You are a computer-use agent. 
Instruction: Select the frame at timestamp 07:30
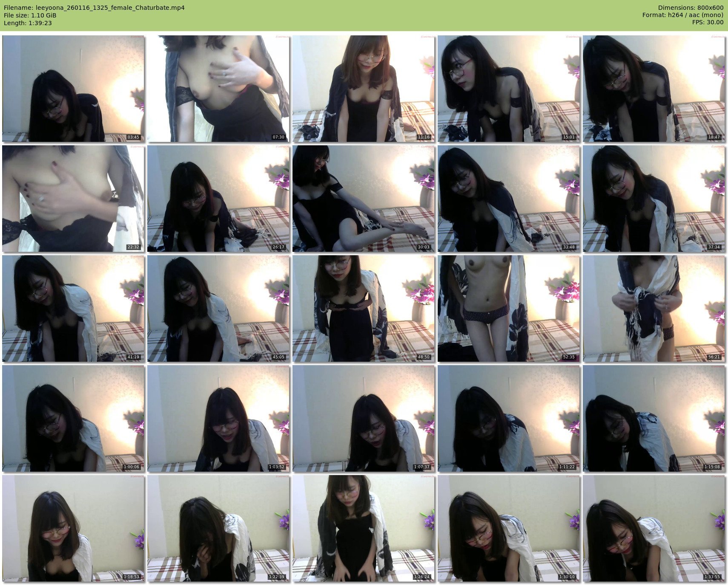pos(218,89)
